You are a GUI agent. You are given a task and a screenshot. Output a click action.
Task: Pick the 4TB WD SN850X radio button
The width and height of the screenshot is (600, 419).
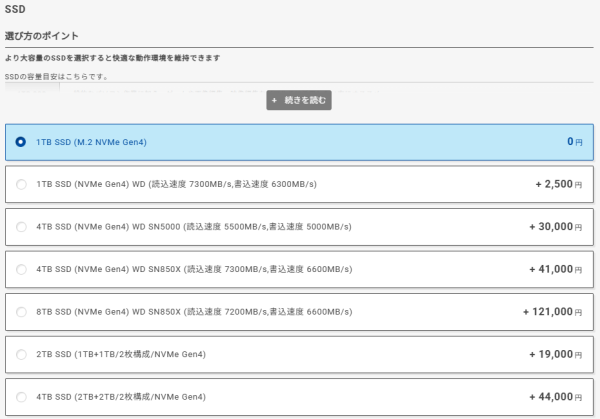click(21, 269)
